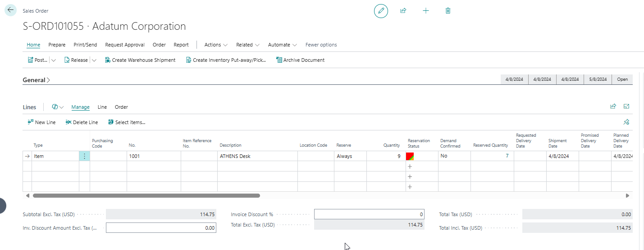
Task: Click Post... action
Action: tap(37, 60)
